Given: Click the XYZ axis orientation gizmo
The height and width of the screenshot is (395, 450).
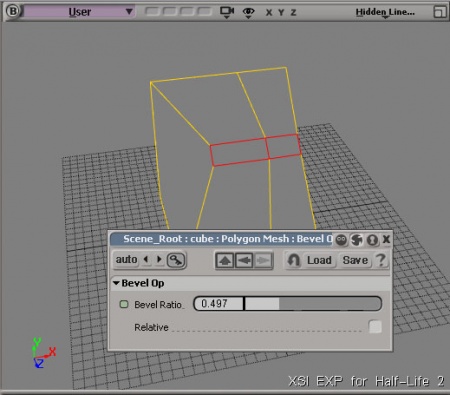Looking at the screenshot, I should (44, 353).
